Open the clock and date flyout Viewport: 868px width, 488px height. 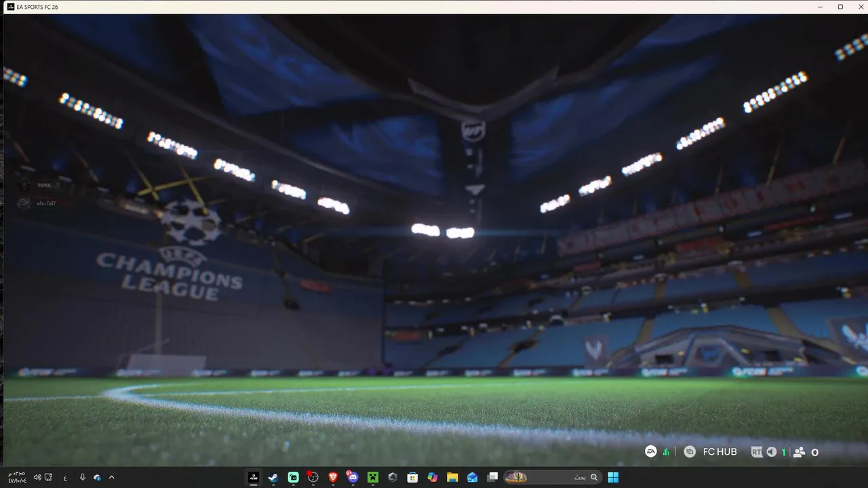pyautogui.click(x=17, y=477)
